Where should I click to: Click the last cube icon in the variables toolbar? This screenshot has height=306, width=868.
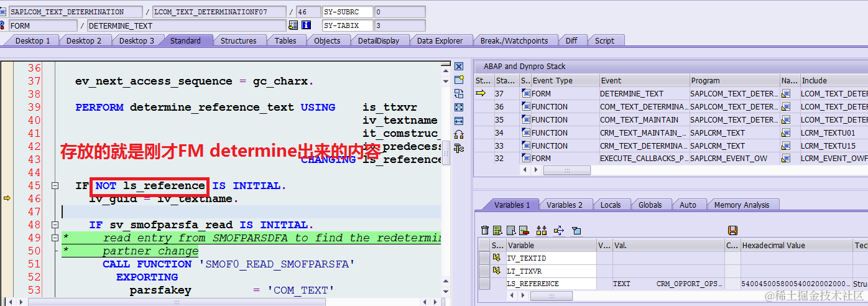[x=576, y=230]
